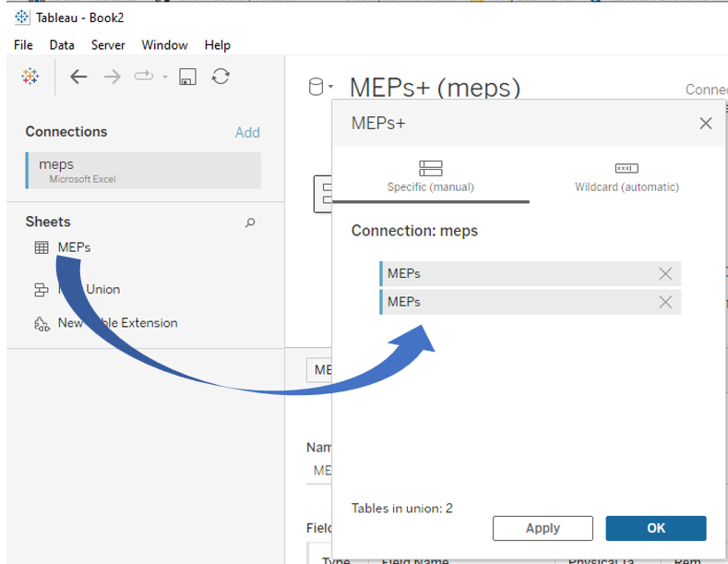
Task: Refresh the data source
Action: (x=221, y=77)
